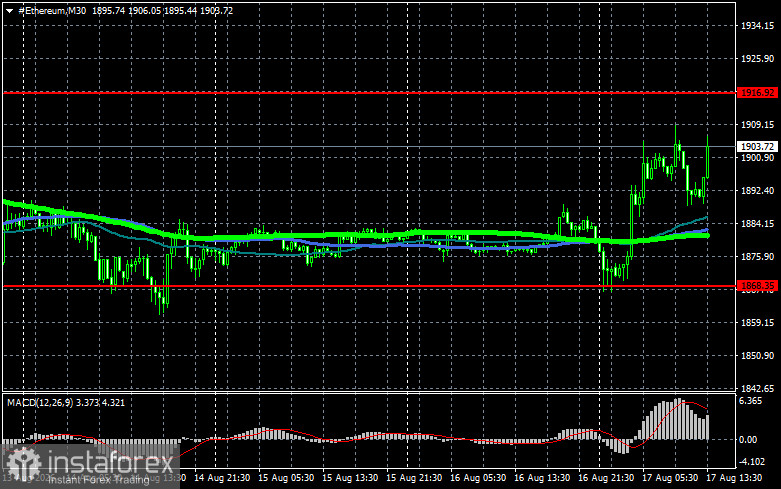Click the 1934.15 price scale value
781x489 pixels.
758,26
